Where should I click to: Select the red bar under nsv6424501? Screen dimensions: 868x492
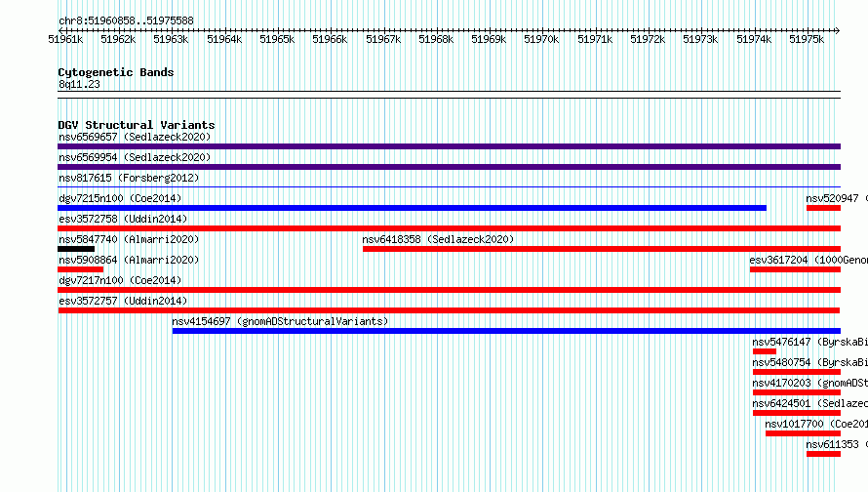(x=797, y=413)
